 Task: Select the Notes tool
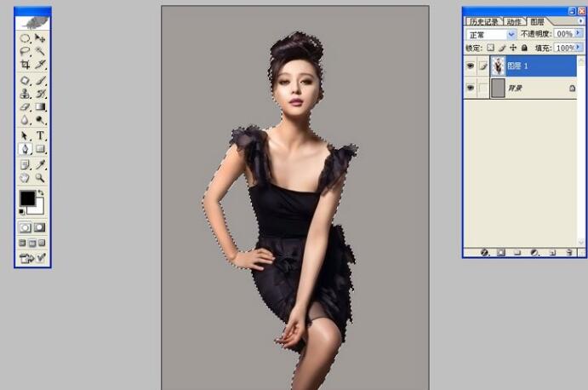coord(26,164)
